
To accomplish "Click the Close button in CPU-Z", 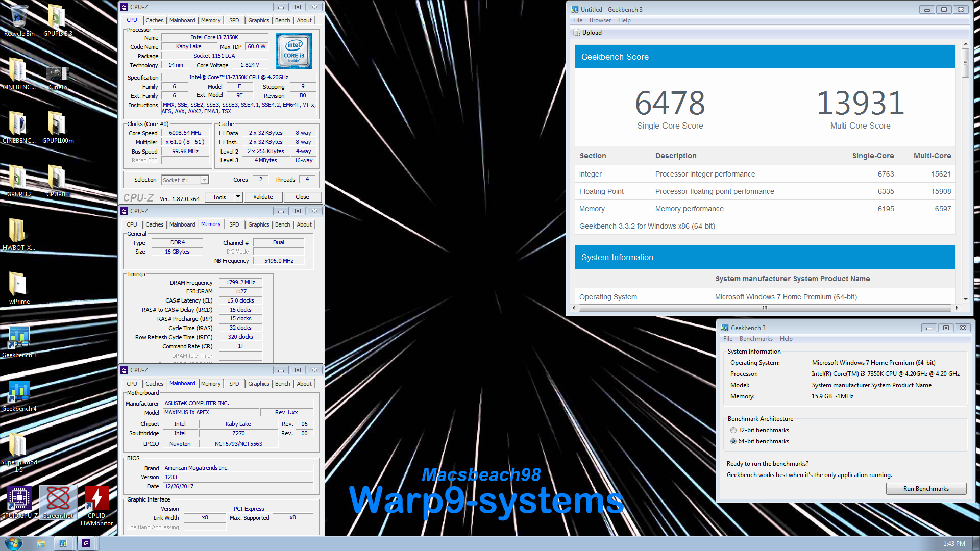I will click(x=302, y=197).
